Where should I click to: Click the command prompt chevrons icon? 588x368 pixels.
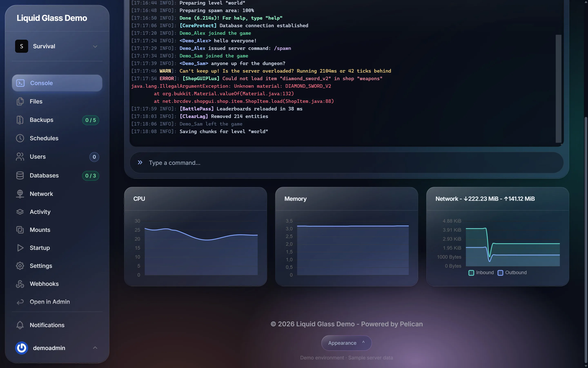(140, 162)
